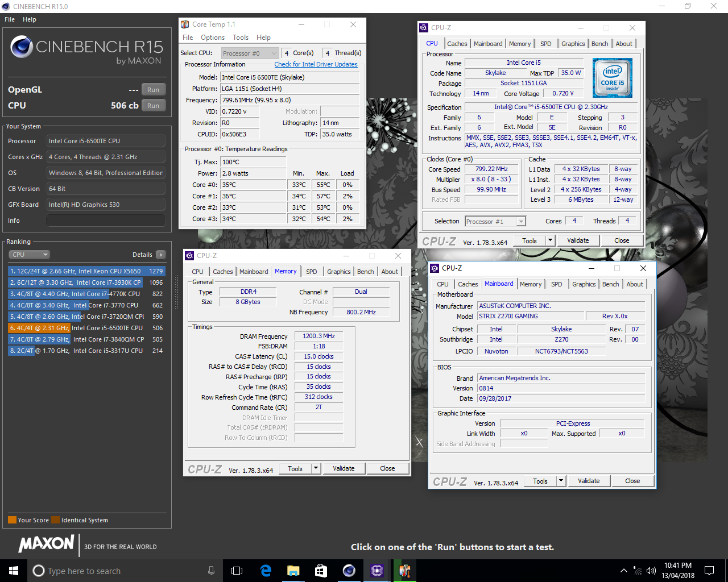Click the taskbar clock showing 10:41 PM
The image size is (728, 582).
click(x=678, y=571)
